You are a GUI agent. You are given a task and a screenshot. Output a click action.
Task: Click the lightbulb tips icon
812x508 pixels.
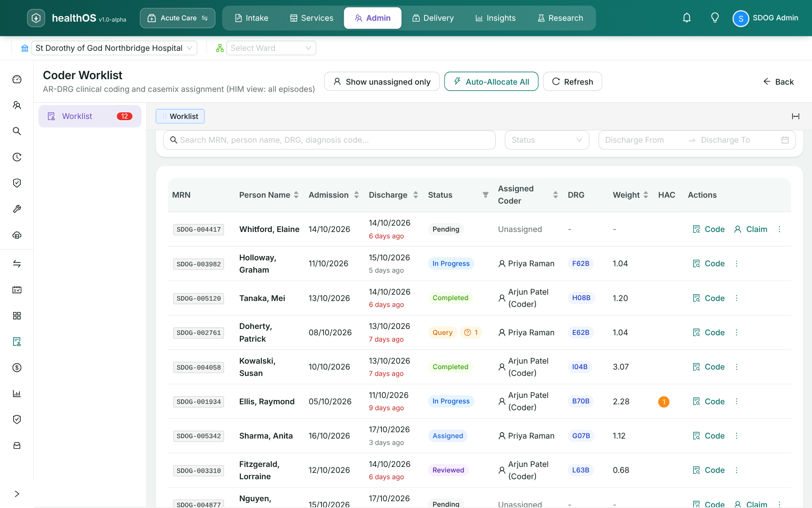(715, 18)
